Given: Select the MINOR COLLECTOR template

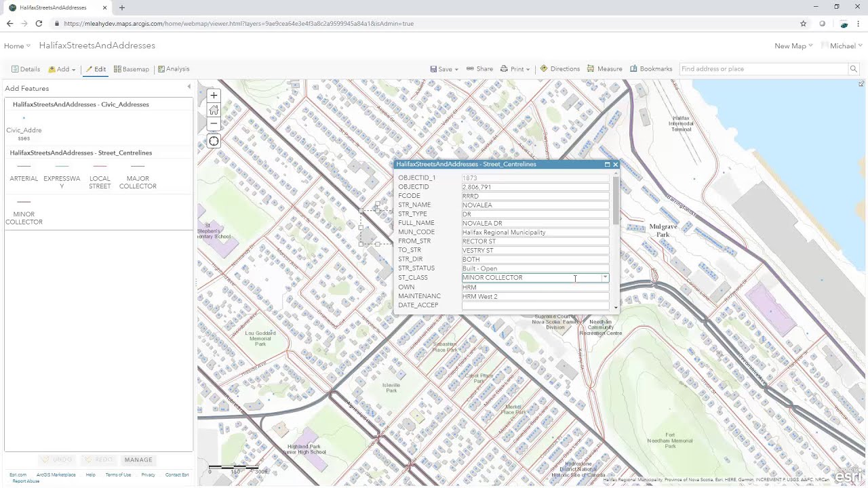Looking at the screenshot, I should click(x=24, y=210).
